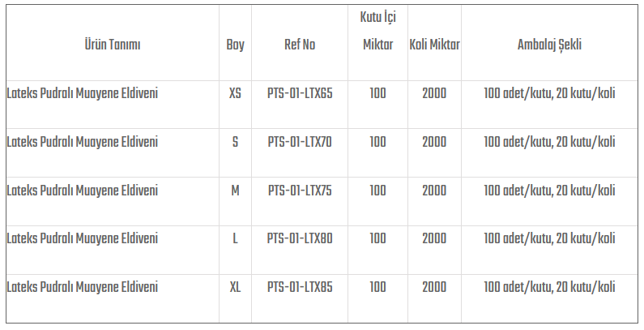The width and height of the screenshot is (644, 330).
Task: Click the XL size cell
Action: pos(235,287)
